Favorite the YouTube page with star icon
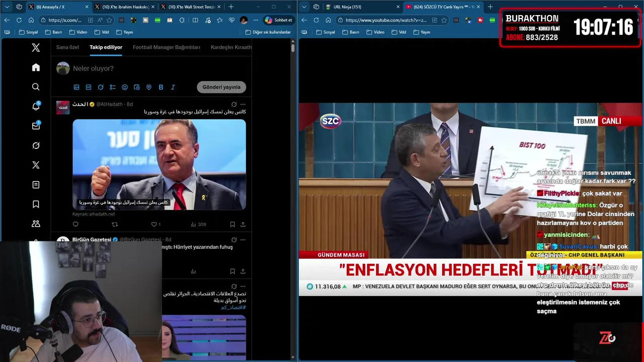The height and width of the screenshot is (362, 644). [444, 20]
